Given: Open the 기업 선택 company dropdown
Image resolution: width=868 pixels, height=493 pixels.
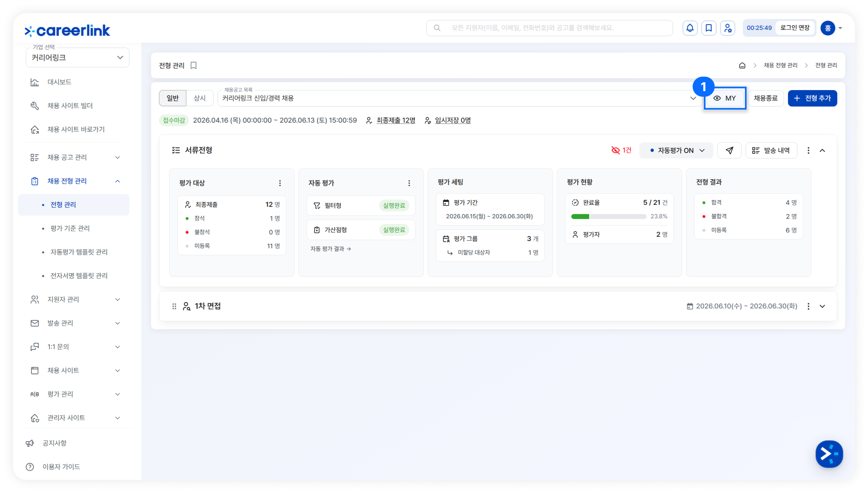Looking at the screenshot, I should [78, 58].
